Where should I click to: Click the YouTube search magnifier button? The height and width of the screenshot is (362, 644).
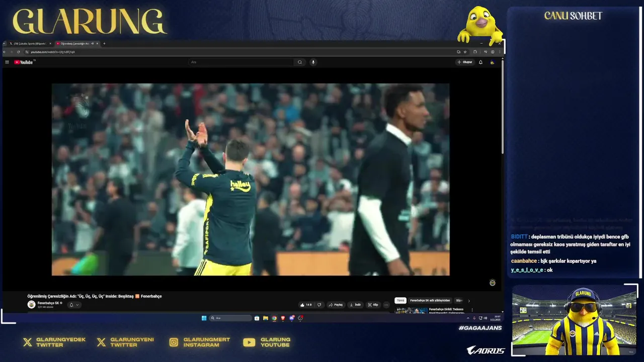tap(300, 62)
